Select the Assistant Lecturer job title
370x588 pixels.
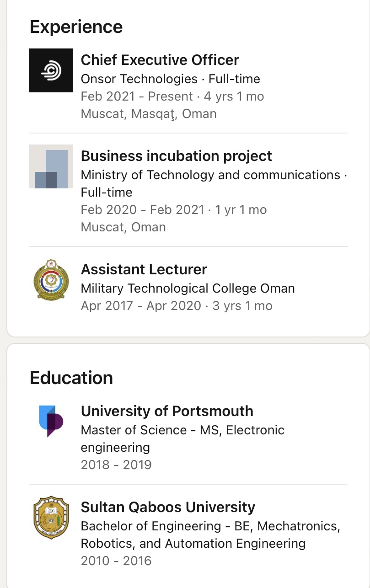point(144,269)
